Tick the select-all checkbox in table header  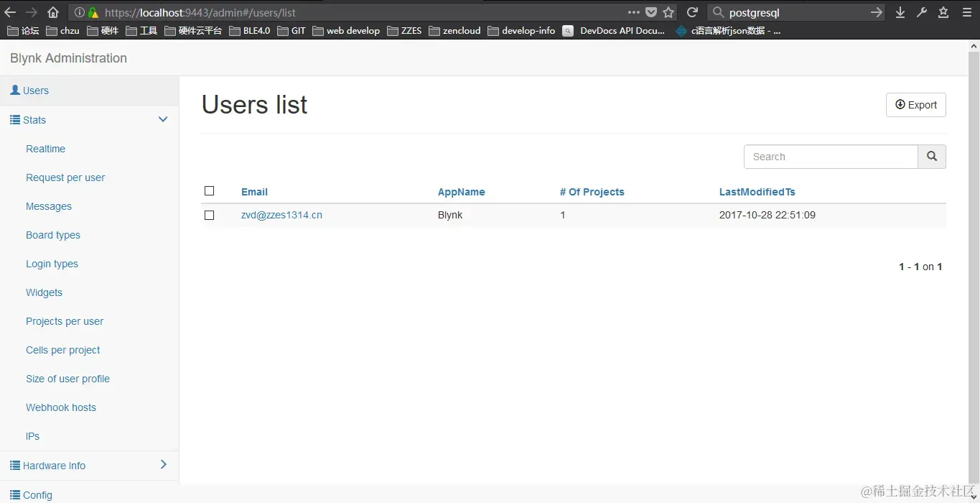click(x=210, y=191)
